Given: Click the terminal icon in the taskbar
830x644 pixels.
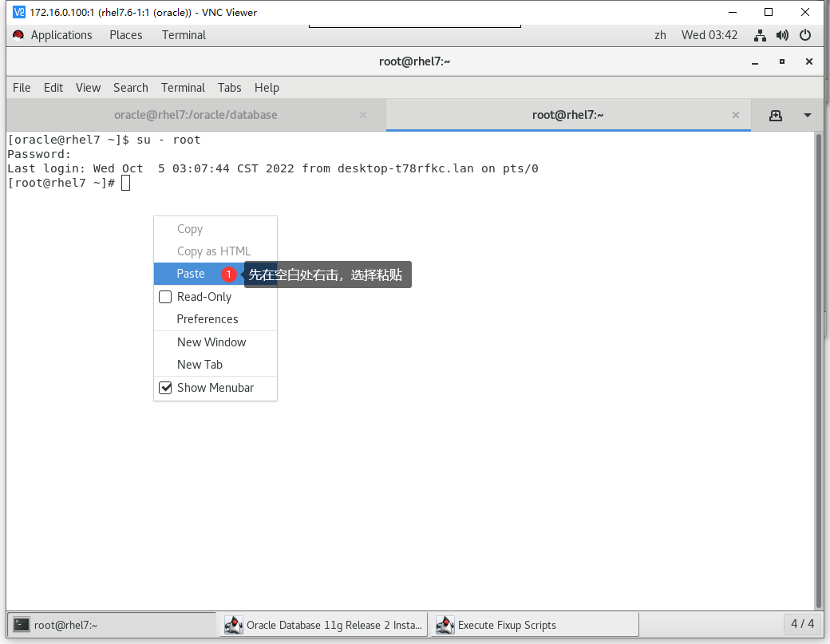Looking at the screenshot, I should pos(22,625).
